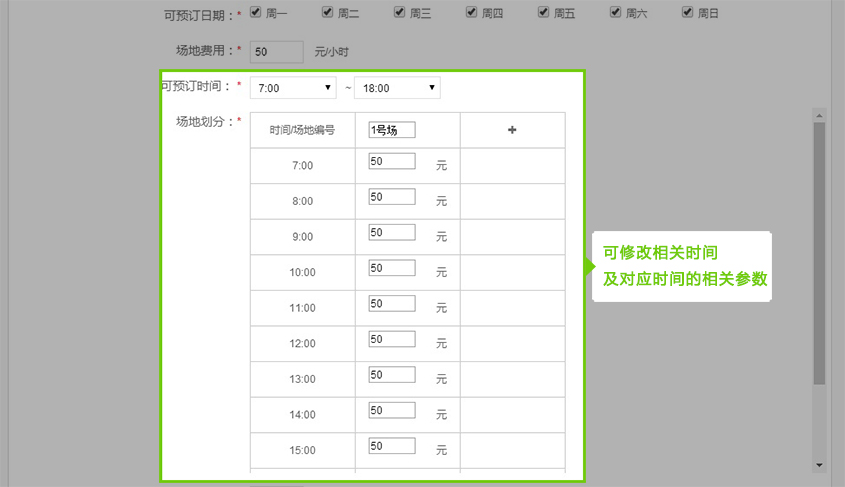Toggle the 周五 checkbox
The height and width of the screenshot is (487, 845).
[x=544, y=13]
